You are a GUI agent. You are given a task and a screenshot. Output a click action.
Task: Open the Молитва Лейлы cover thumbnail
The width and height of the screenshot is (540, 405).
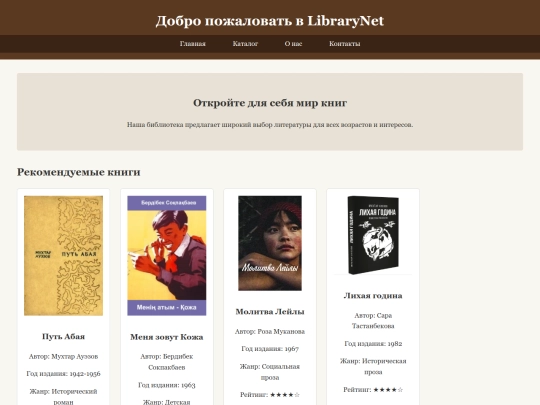[x=270, y=243]
